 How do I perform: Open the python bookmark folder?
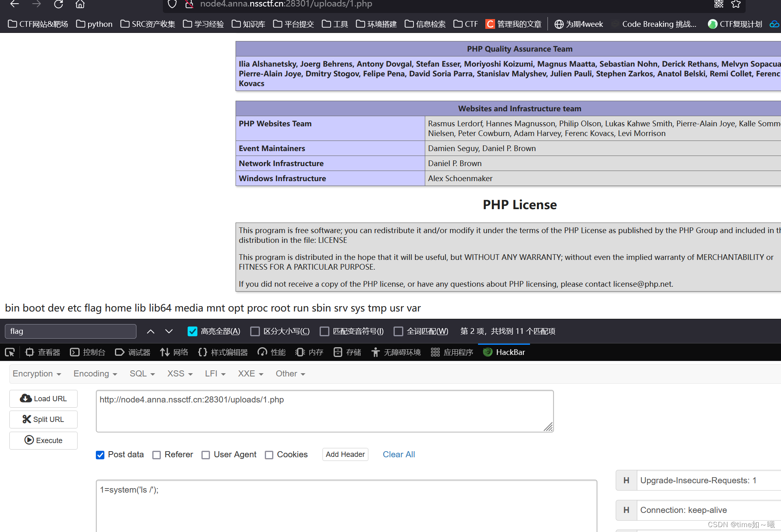pyautogui.click(x=94, y=24)
